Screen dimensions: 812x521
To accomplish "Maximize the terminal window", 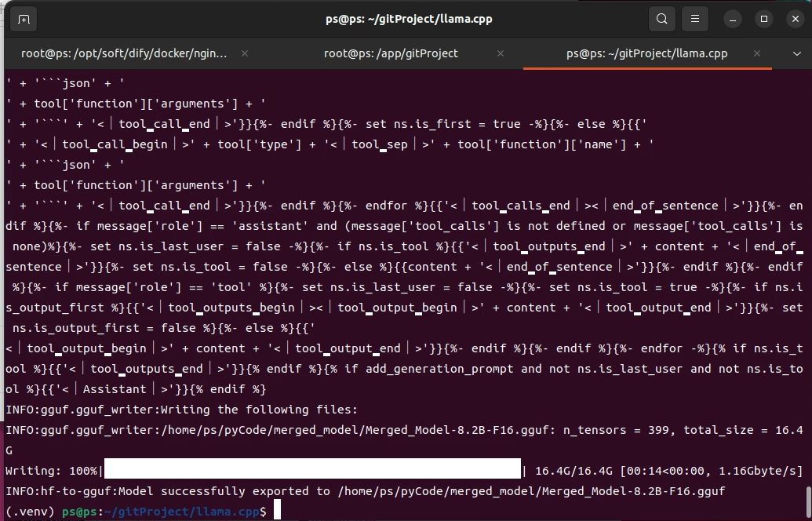I will (764, 19).
